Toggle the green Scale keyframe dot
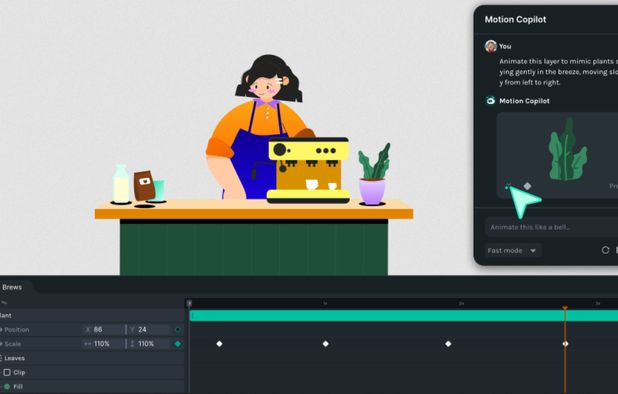618x394 pixels. tap(178, 344)
